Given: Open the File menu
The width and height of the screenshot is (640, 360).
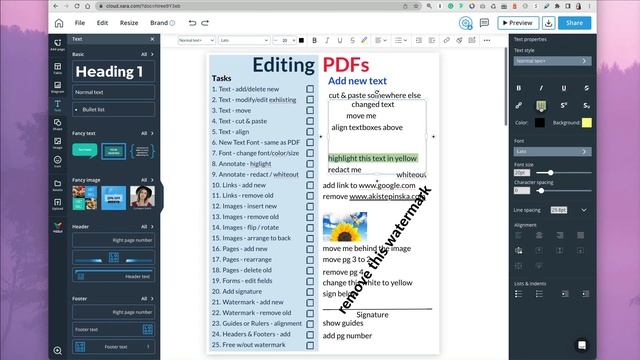Looking at the screenshot, I should (x=80, y=23).
